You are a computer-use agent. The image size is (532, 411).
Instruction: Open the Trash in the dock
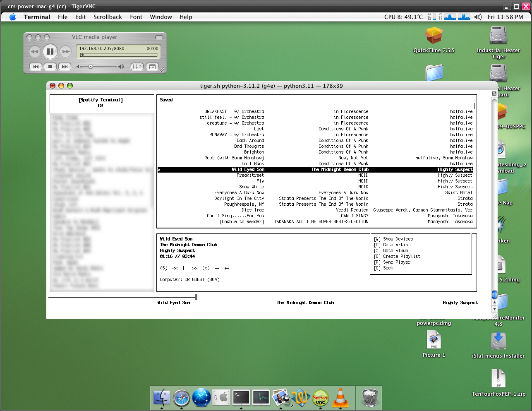(370, 398)
